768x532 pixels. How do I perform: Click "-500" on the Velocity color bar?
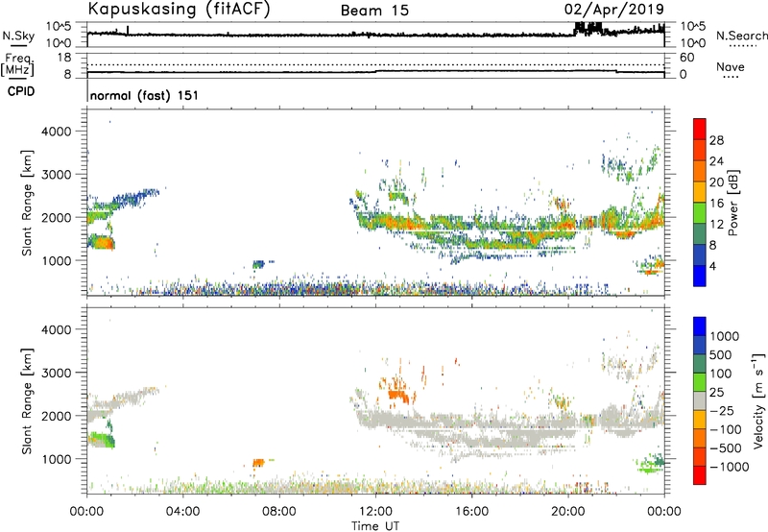pos(726,448)
